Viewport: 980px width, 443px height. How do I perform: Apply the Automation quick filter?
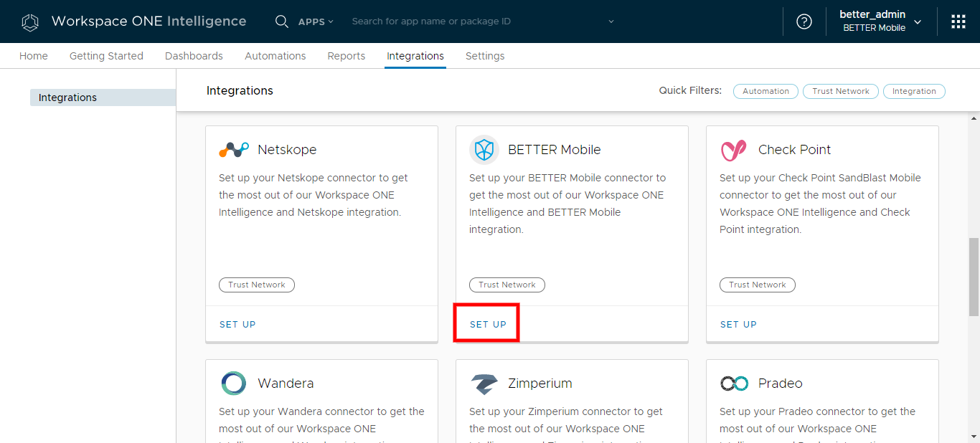[x=765, y=91]
